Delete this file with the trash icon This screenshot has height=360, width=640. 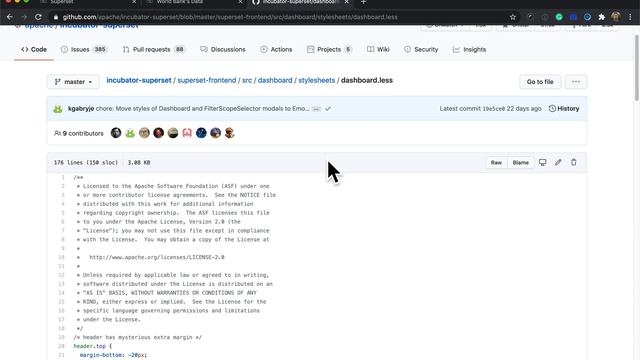click(x=573, y=162)
